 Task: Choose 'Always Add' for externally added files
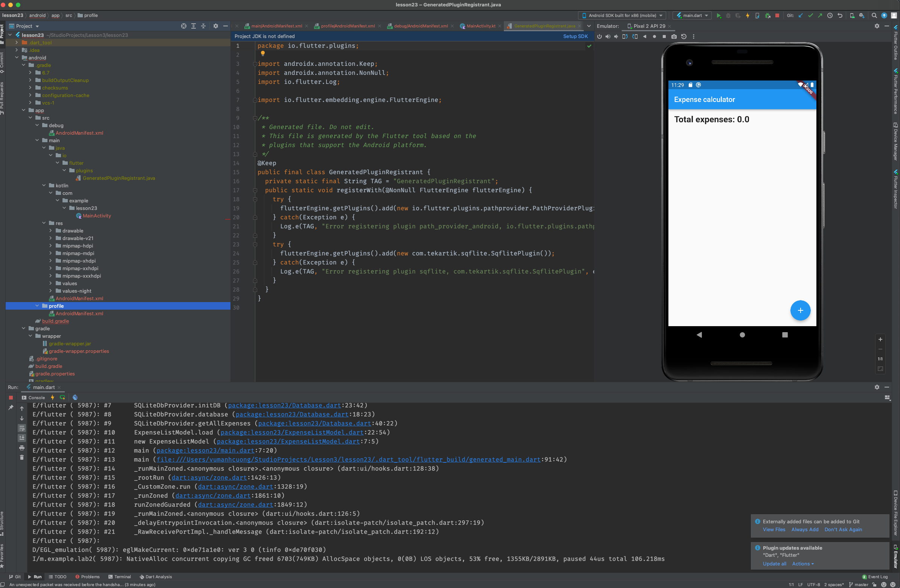[x=805, y=529]
